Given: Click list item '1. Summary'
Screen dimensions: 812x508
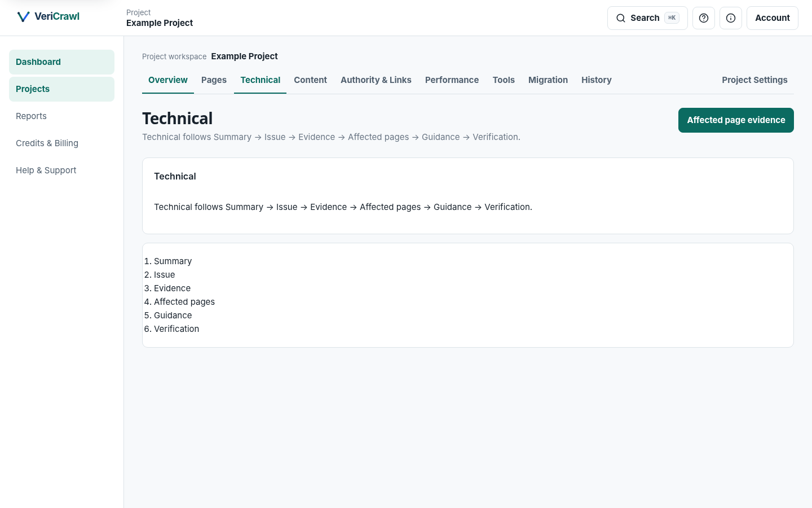Looking at the screenshot, I should click(168, 261).
